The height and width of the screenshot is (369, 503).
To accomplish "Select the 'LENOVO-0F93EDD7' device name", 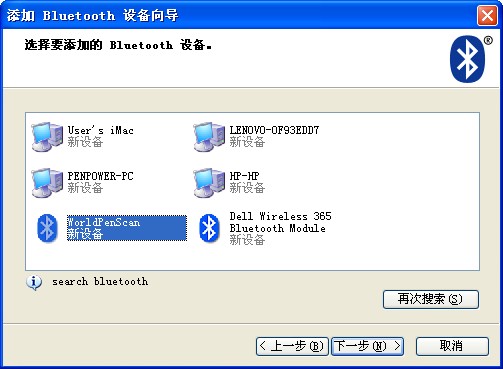I will click(x=274, y=130).
